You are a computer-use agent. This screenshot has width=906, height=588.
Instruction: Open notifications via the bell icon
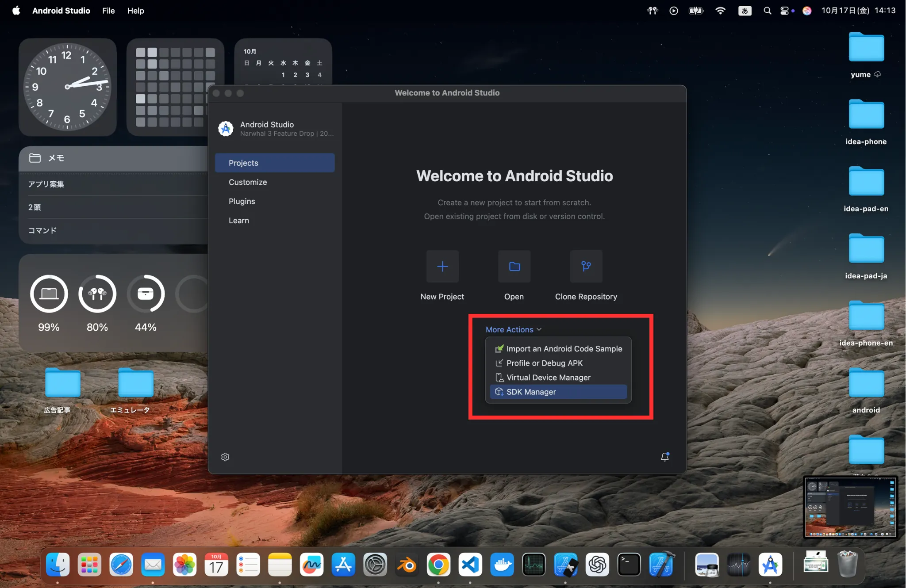pos(665,457)
